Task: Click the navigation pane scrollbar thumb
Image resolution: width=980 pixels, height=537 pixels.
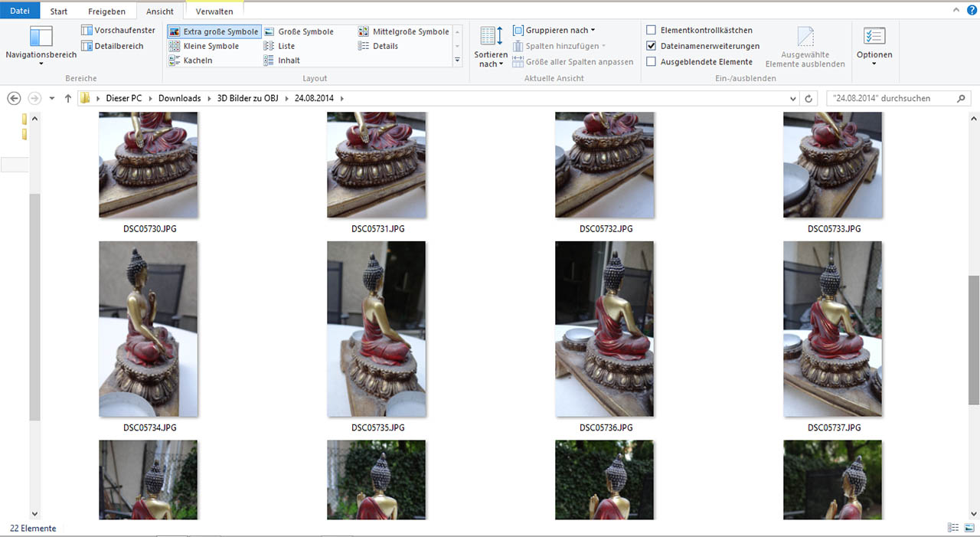Action: pyautogui.click(x=34, y=307)
